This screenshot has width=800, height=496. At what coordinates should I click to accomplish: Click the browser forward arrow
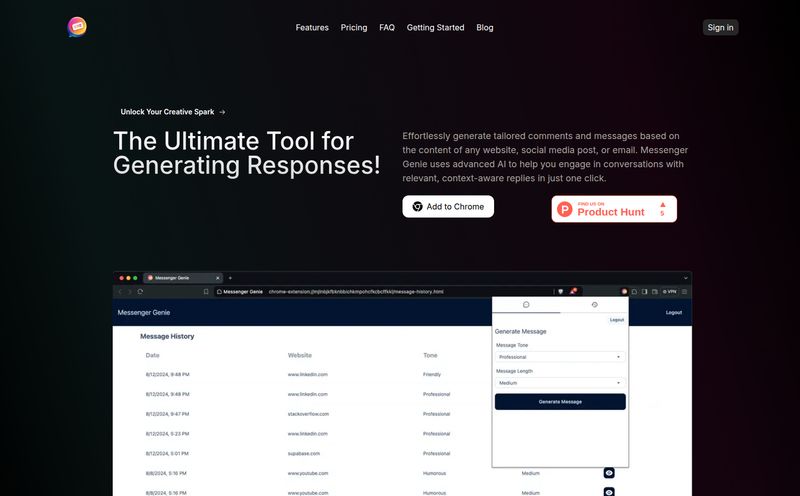[130, 292]
